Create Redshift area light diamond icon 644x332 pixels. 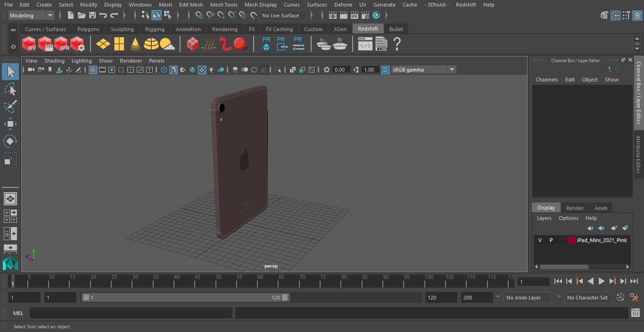[x=103, y=44]
